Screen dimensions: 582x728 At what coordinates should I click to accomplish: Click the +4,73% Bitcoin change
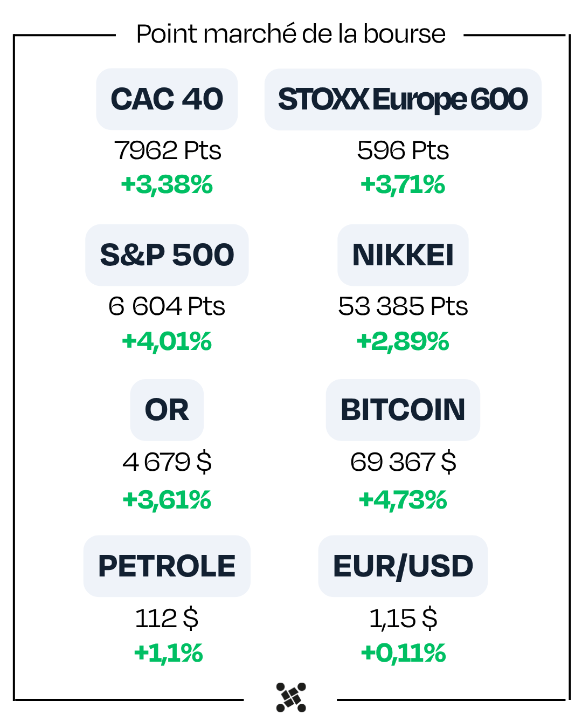403,500
